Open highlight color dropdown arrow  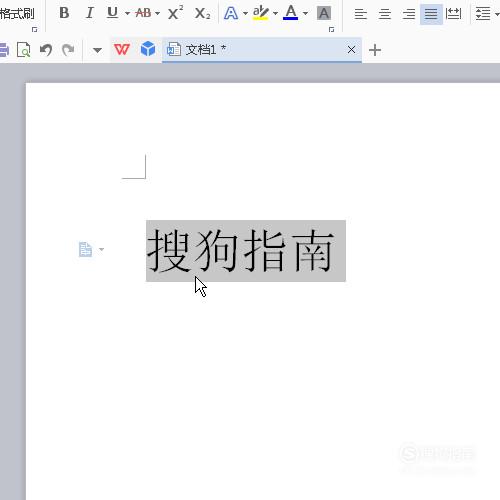[x=275, y=14]
